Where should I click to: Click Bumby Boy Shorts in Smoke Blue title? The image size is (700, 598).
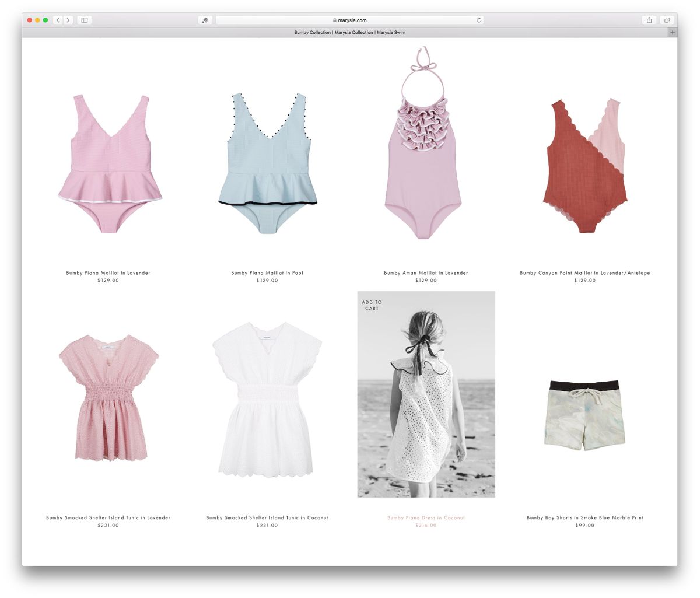(584, 517)
